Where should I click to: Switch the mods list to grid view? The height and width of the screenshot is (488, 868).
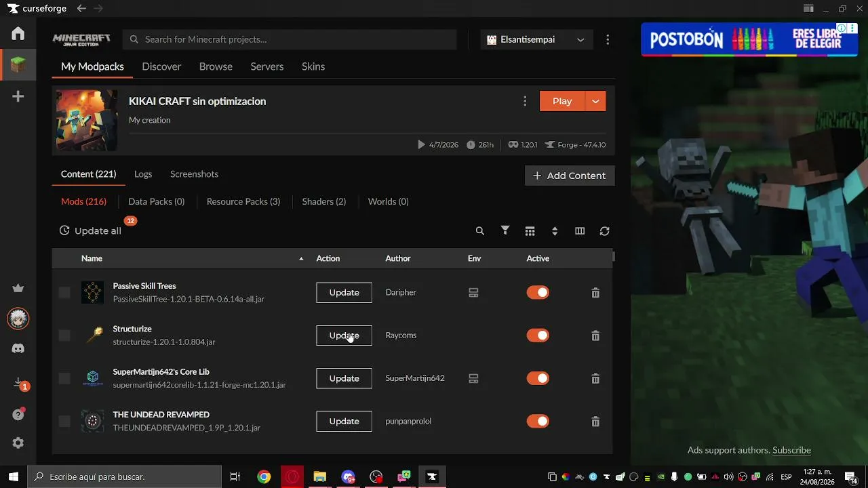530,231
